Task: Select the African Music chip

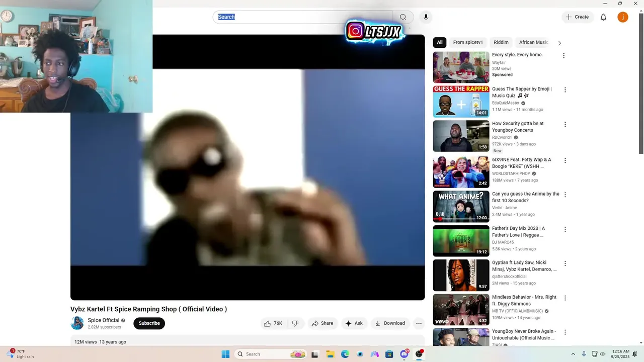Action: 533,42
